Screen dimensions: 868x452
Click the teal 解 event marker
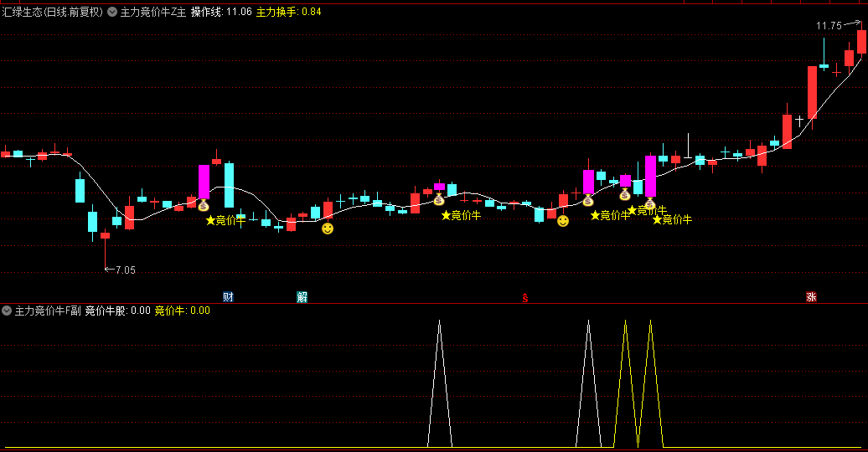pos(302,297)
